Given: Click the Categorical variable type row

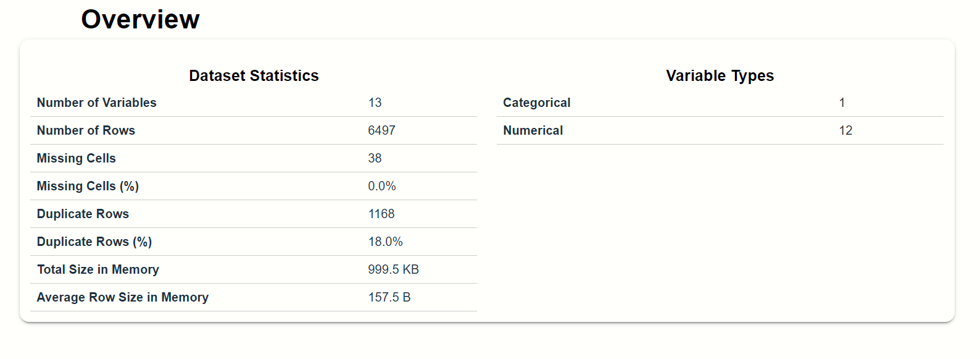Looking at the screenshot, I should 720,103.
